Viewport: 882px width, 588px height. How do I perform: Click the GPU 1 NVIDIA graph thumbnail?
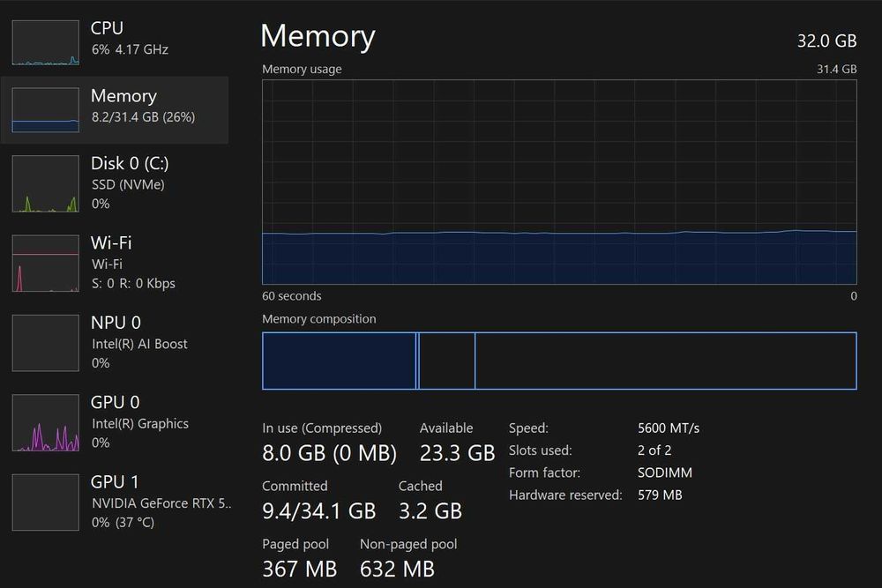point(45,502)
